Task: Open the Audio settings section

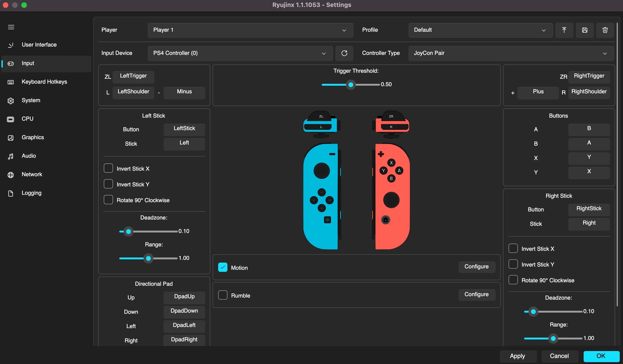Action: 28,156
